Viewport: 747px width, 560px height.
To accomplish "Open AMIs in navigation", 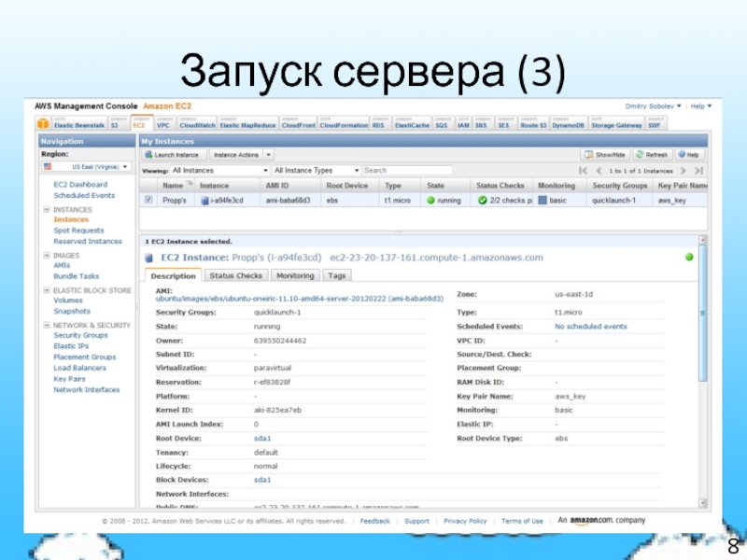I will coord(62,265).
